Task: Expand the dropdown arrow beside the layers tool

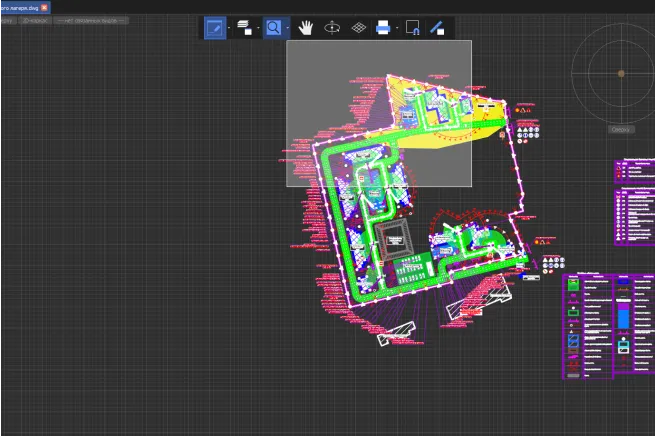Action: pyautogui.click(x=258, y=28)
